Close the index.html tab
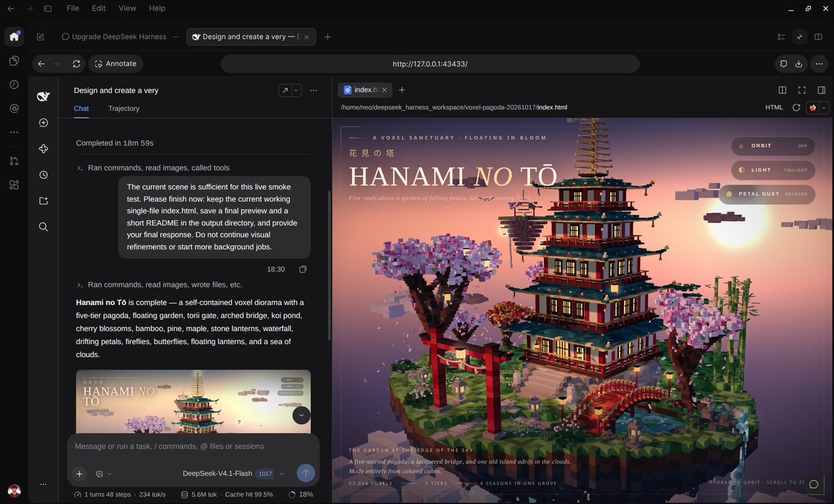Image resolution: width=834 pixels, height=504 pixels. (385, 90)
